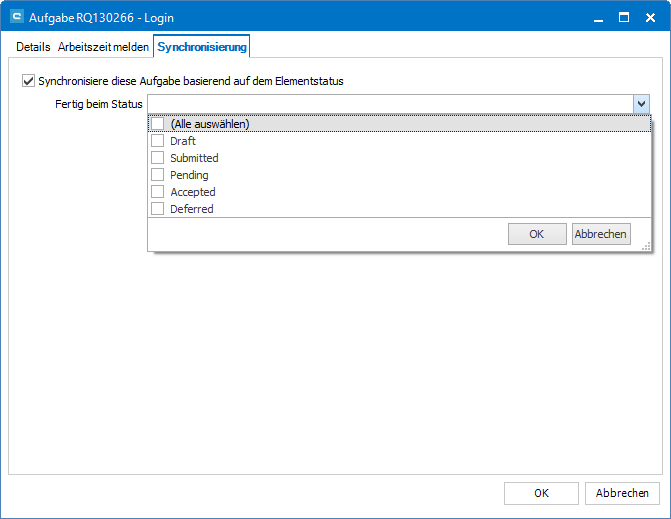Enable the Draft status checkbox
671x519 pixels.
[157, 141]
